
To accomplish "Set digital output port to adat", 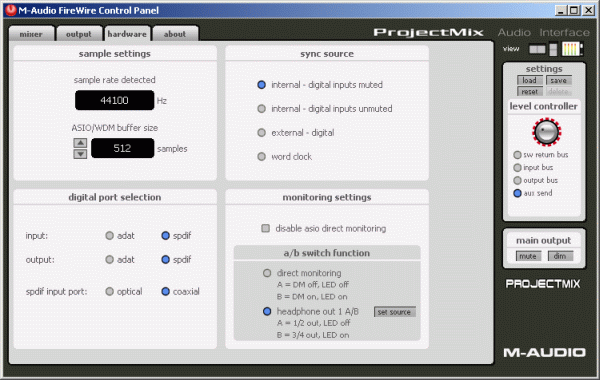I will tap(109, 259).
